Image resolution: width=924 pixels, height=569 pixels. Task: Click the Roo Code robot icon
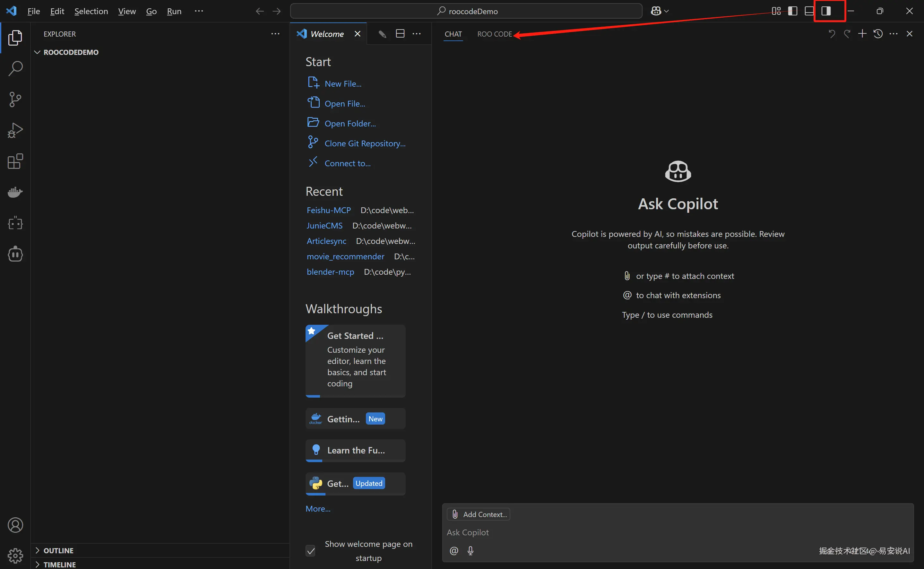click(x=15, y=254)
